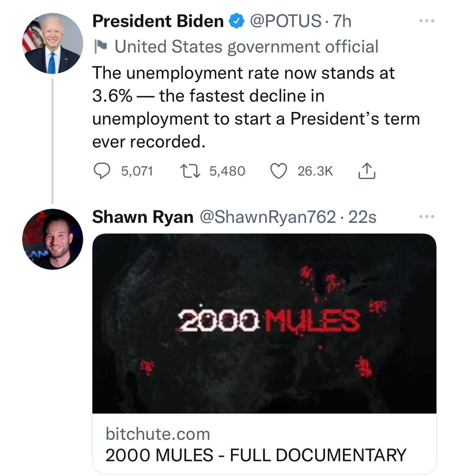Select the Shawn Ryan display name
This screenshot has width=459, height=476.
143,217
